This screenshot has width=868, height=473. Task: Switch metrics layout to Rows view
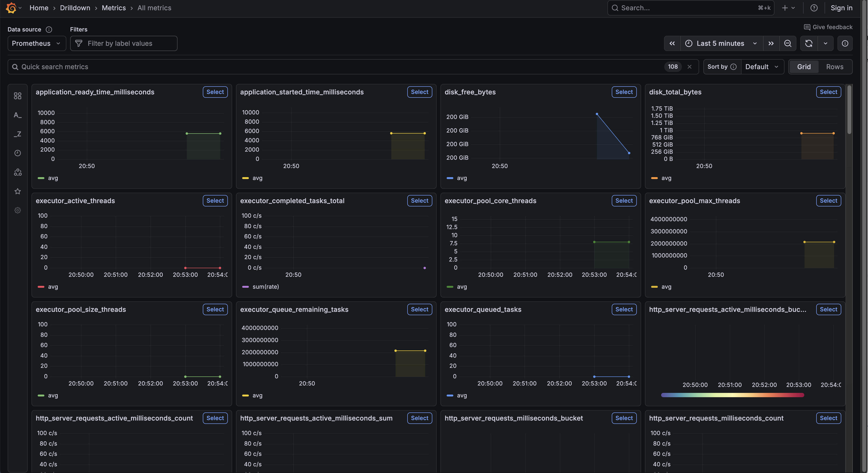[x=835, y=67]
